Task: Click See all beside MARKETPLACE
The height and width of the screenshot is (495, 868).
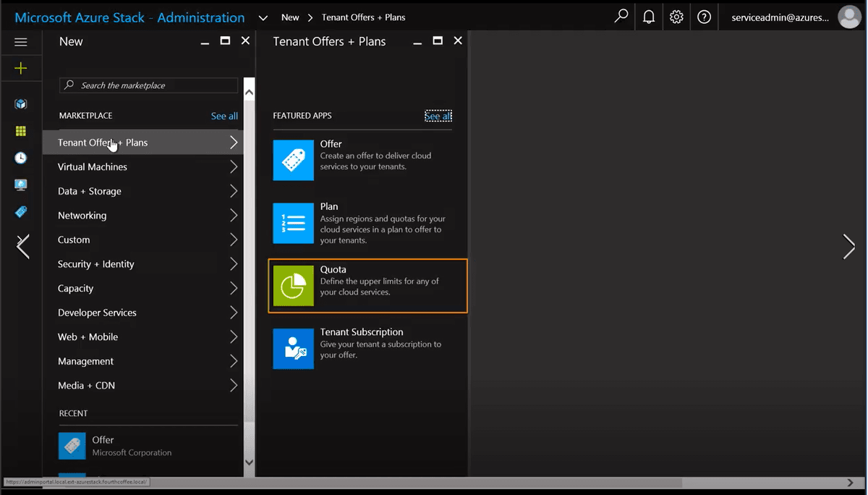Action: click(x=224, y=116)
